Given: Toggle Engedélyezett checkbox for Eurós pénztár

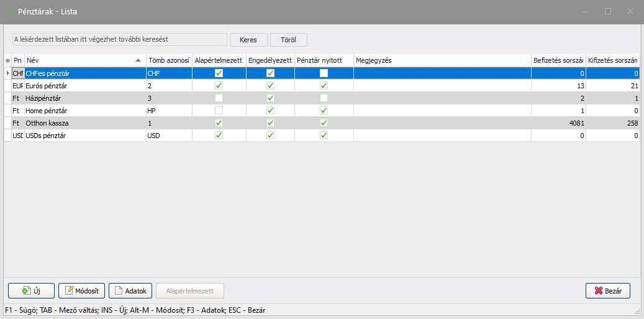Looking at the screenshot, I should click(271, 86).
